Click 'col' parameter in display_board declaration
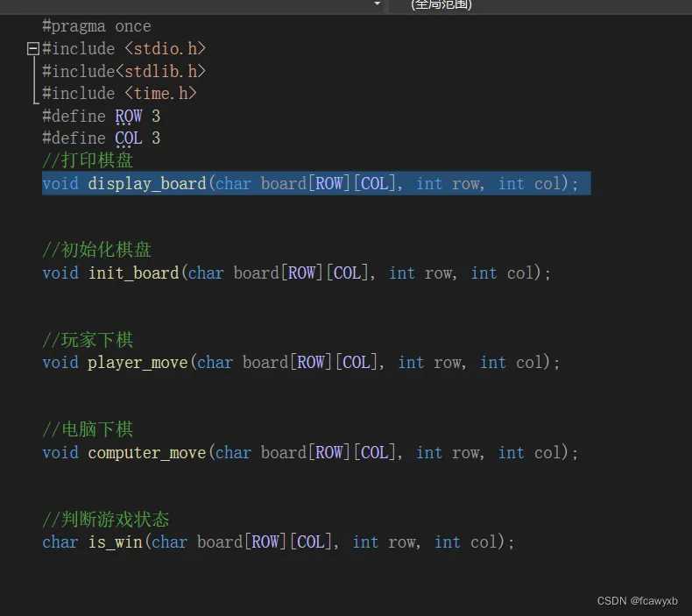 pos(547,184)
